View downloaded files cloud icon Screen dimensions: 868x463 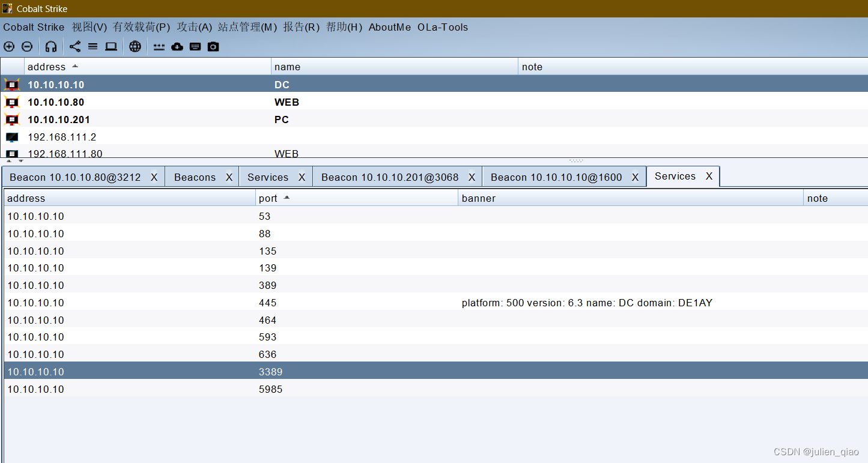point(177,46)
